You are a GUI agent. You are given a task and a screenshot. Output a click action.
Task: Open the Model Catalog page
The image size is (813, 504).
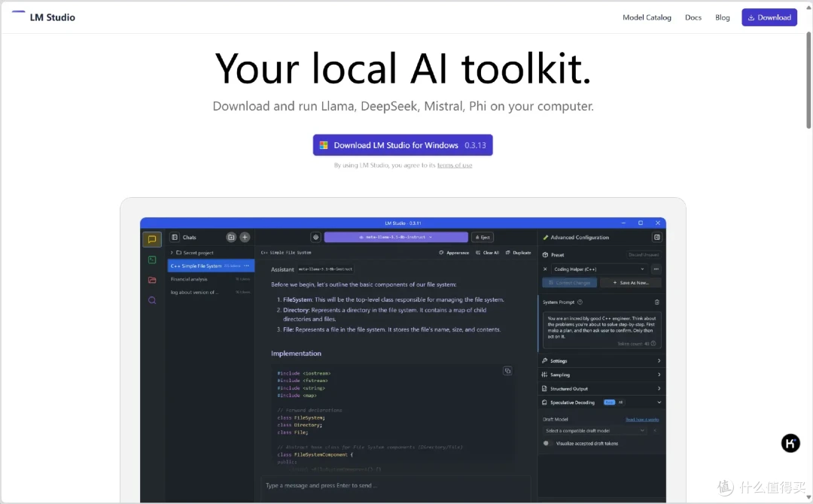click(x=647, y=17)
